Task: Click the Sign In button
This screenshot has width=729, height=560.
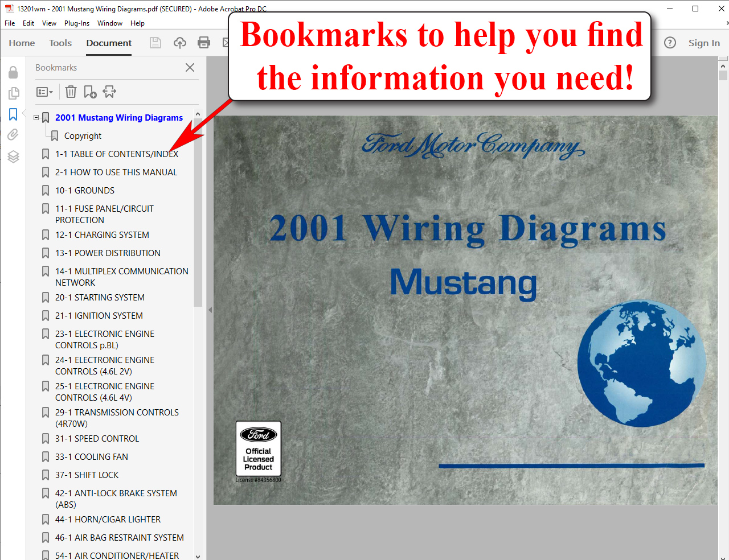Action: pos(704,43)
